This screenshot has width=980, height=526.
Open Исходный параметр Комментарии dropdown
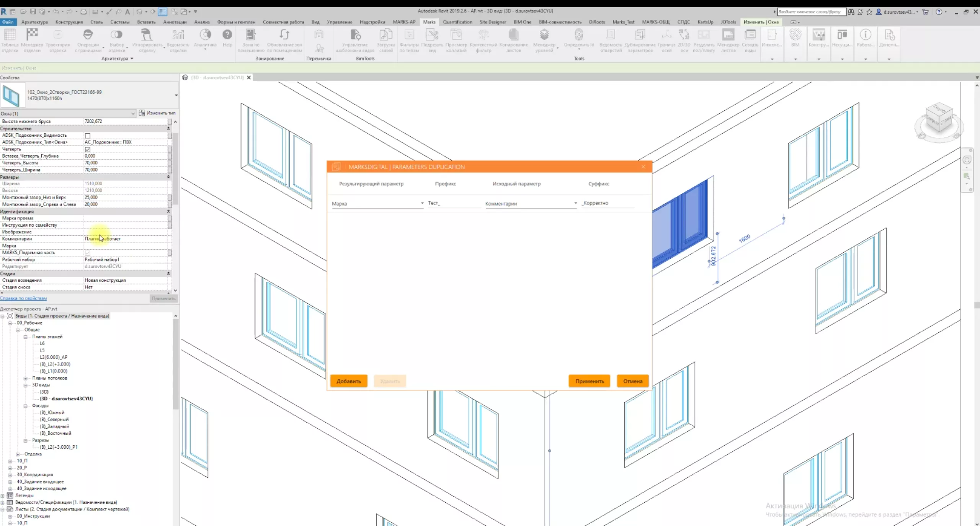(575, 203)
